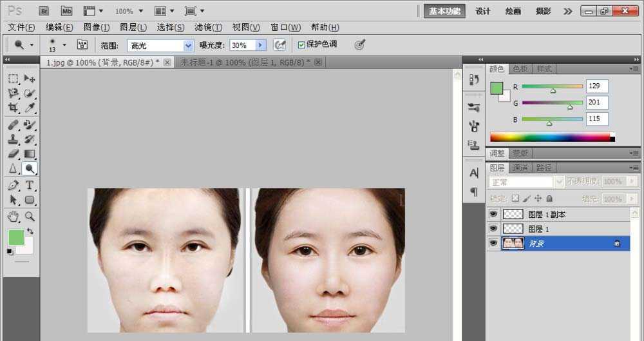Select the Move tool
644x341 pixels.
click(29, 79)
